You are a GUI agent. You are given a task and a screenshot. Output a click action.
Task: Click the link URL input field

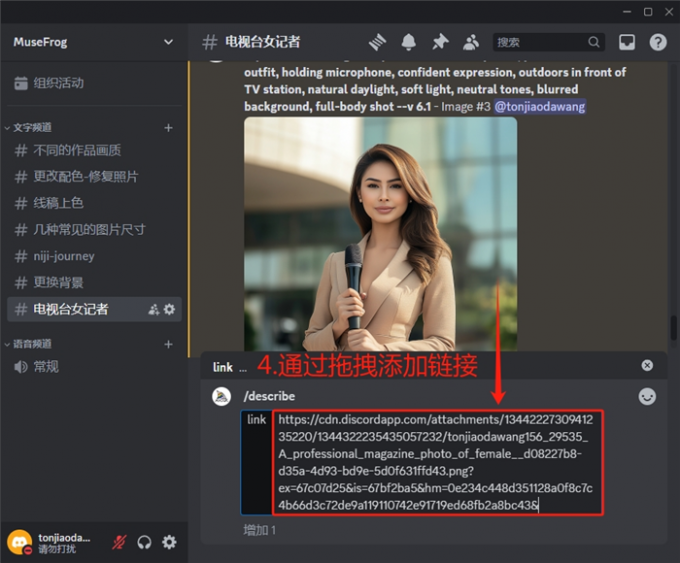[438, 462]
